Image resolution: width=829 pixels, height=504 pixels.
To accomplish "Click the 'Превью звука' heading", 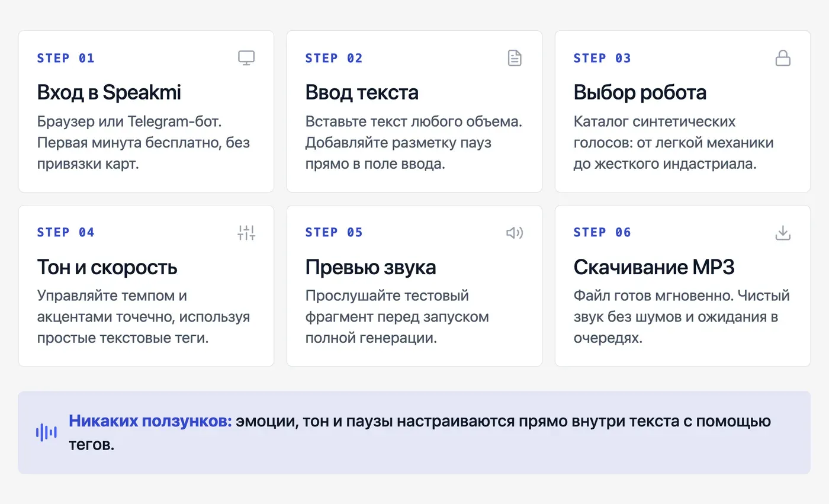I will point(371,267).
